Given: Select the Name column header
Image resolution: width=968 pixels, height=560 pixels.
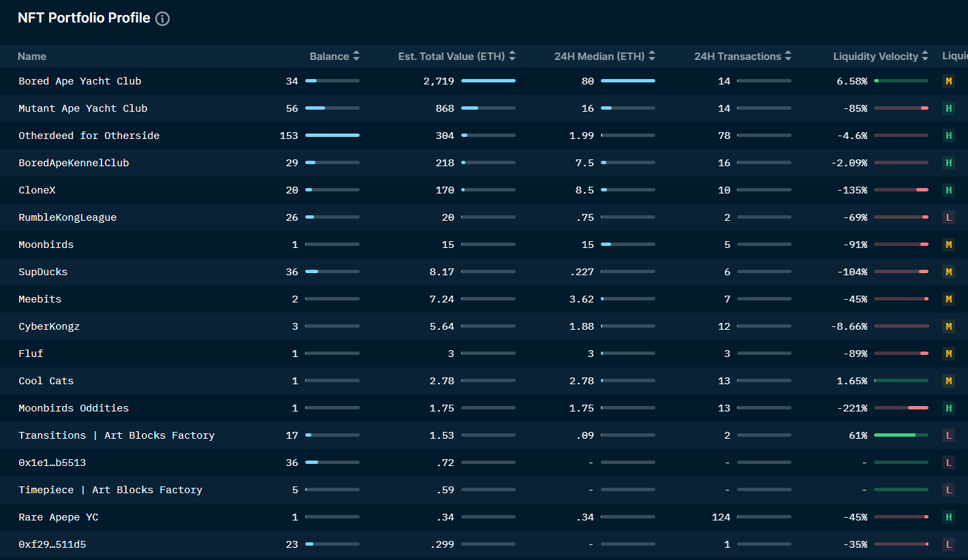Looking at the screenshot, I should 32,57.
